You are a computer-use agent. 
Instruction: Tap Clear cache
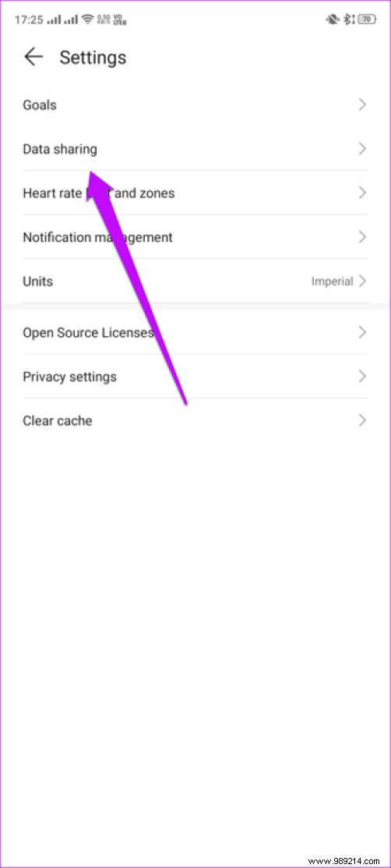(195, 420)
